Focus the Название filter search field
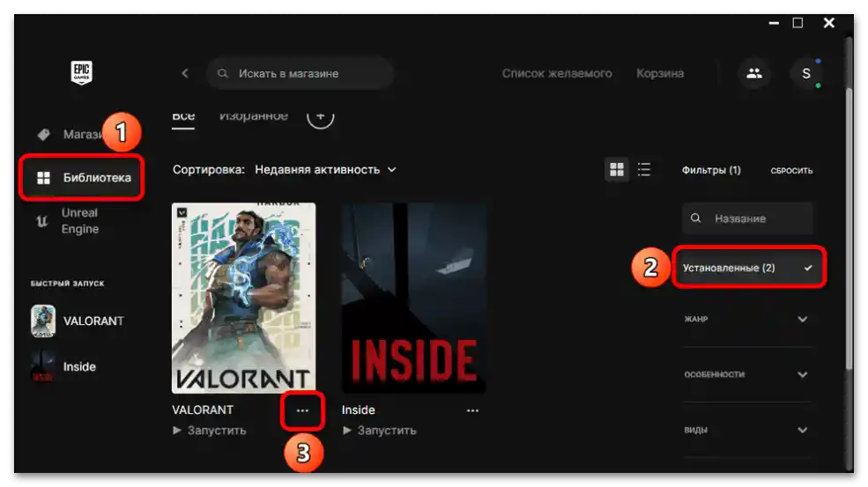This screenshot has height=487, width=868. 747,218
